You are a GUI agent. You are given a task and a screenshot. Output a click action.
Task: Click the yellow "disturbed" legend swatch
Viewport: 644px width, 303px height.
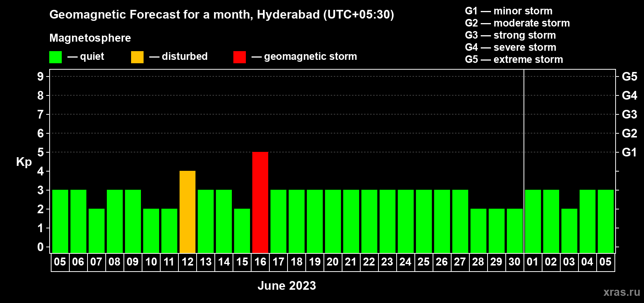(137, 57)
